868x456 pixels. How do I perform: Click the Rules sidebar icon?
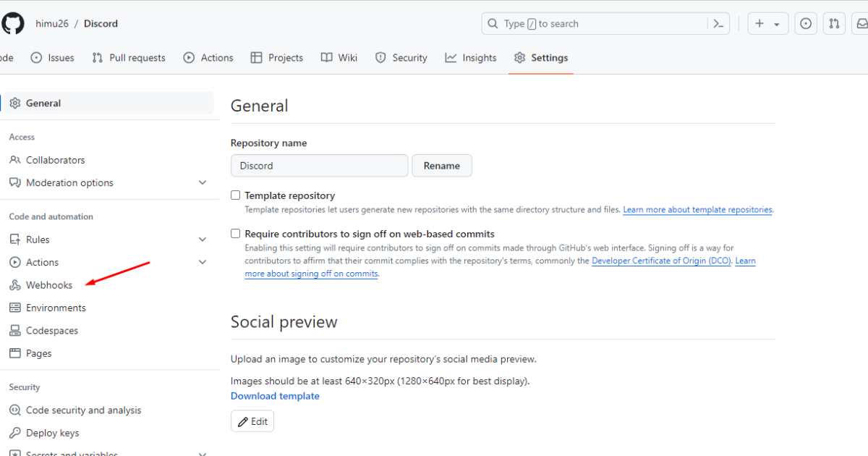pos(14,240)
